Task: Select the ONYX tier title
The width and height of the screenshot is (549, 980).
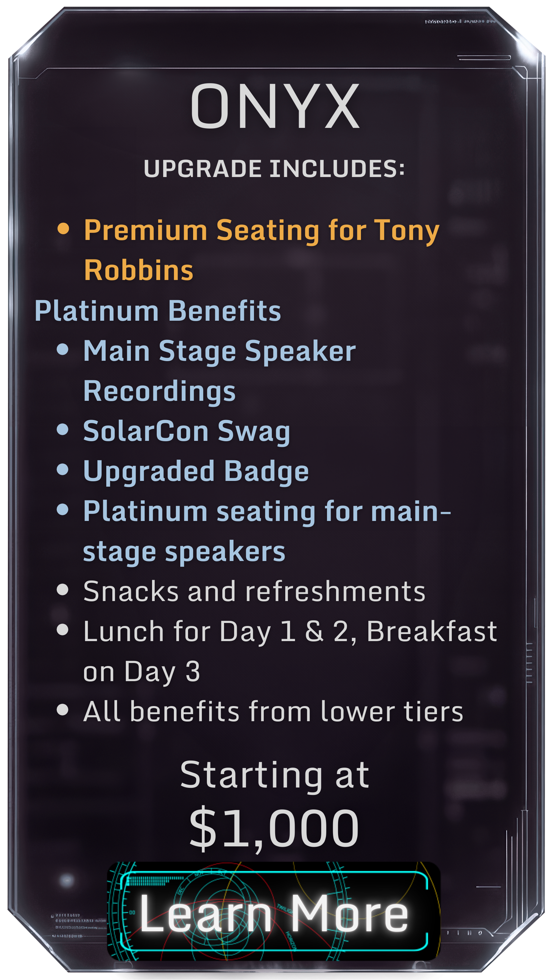Action: tap(275, 107)
